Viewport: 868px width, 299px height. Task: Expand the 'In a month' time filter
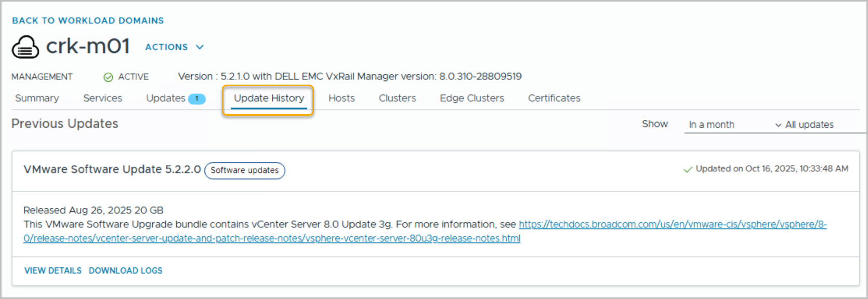pos(734,125)
